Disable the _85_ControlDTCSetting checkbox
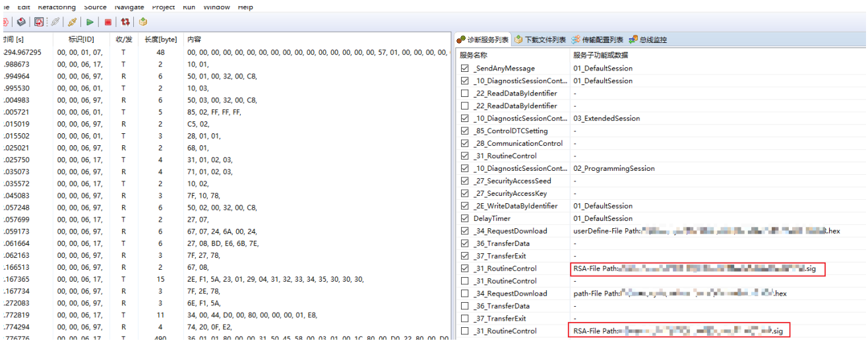Screen dimensions: 868x343 pos(464,131)
